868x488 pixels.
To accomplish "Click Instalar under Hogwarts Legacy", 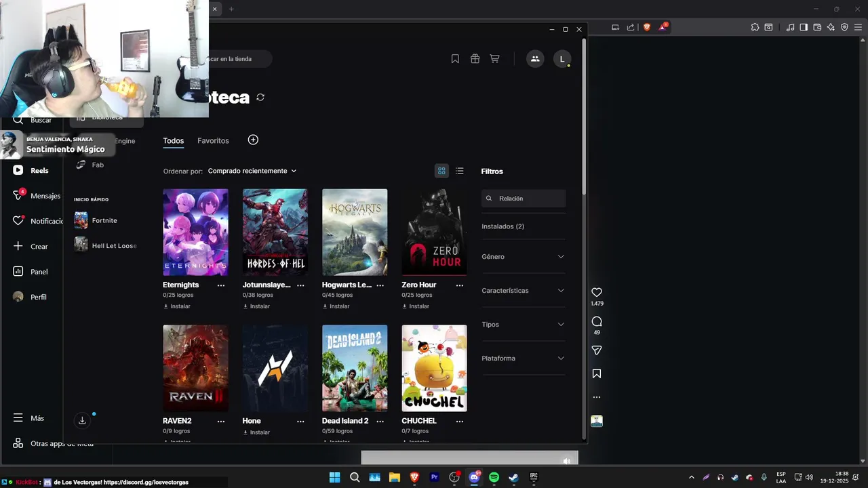I will coord(336,306).
